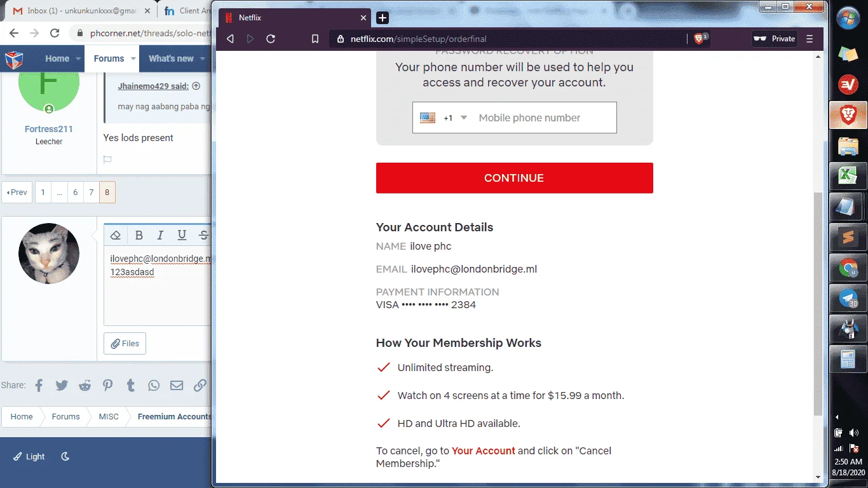Toggle underline formatting in the reply editor
The width and height of the screenshot is (868, 488).
click(x=182, y=235)
